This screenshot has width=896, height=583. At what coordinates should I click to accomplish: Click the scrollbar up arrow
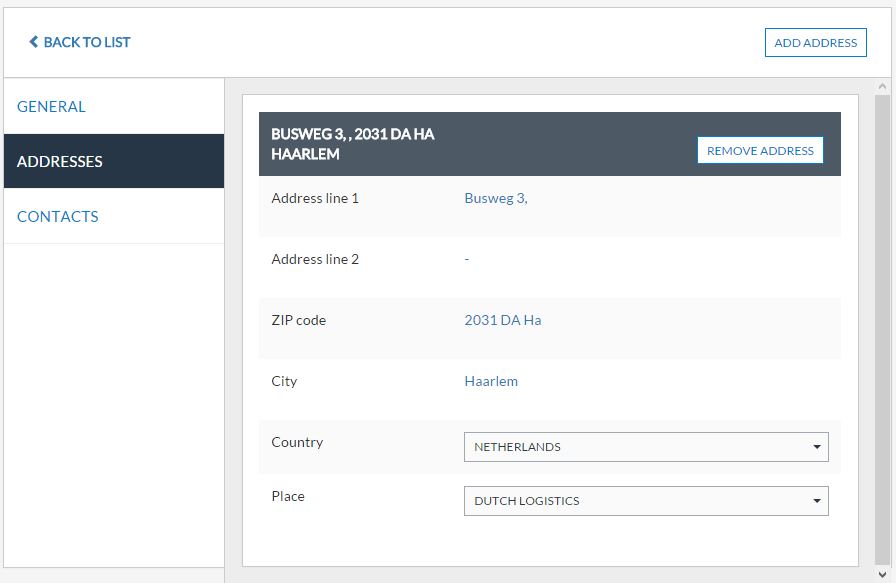[x=883, y=87]
